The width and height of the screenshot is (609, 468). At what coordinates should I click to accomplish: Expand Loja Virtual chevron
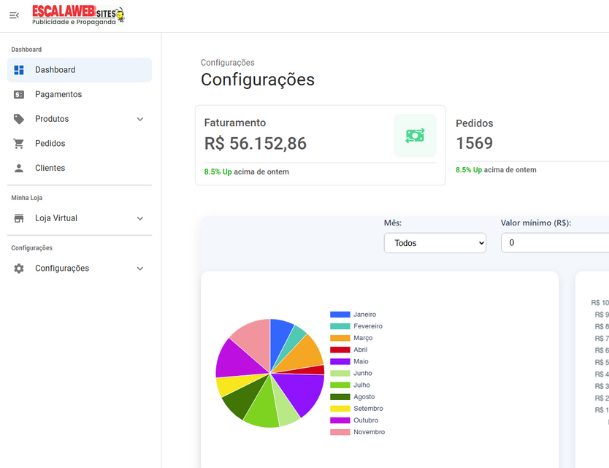click(x=140, y=218)
